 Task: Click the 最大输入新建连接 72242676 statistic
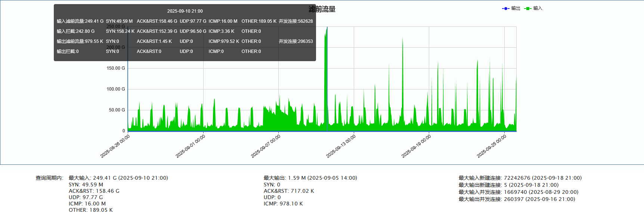[520, 178]
